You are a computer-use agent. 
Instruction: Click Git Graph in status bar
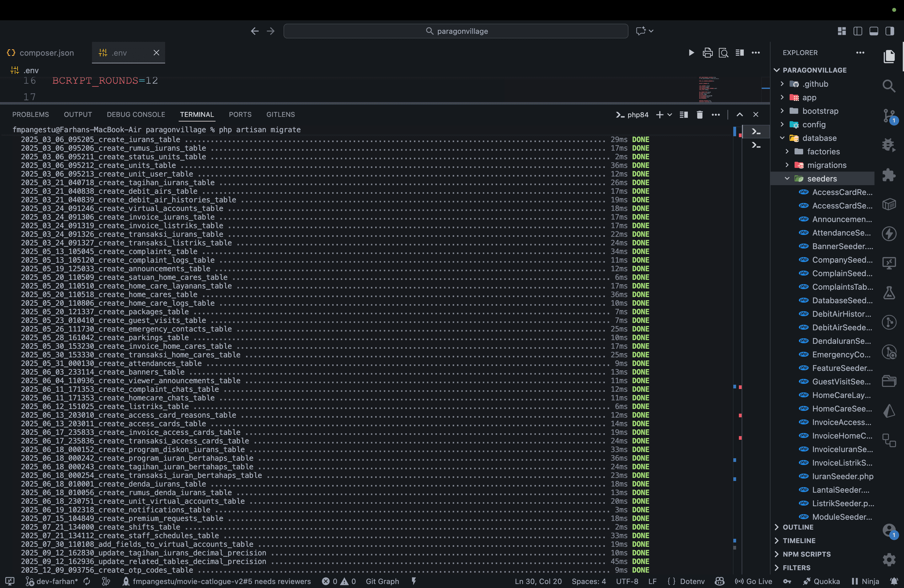(382, 581)
